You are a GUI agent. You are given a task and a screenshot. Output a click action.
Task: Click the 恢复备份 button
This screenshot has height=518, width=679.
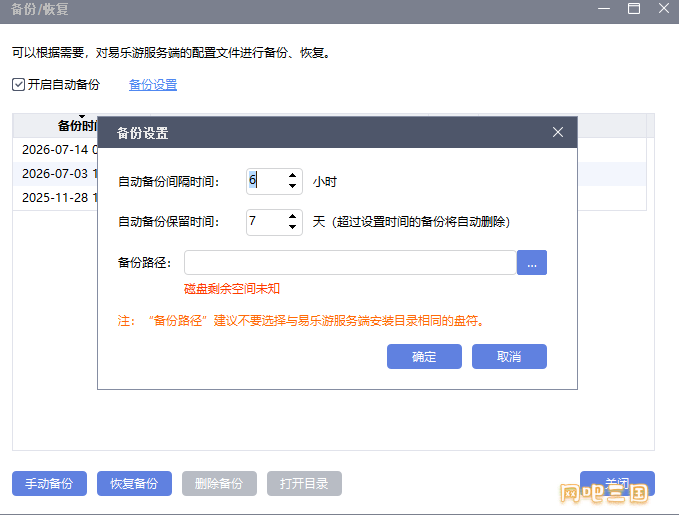[x=134, y=483]
